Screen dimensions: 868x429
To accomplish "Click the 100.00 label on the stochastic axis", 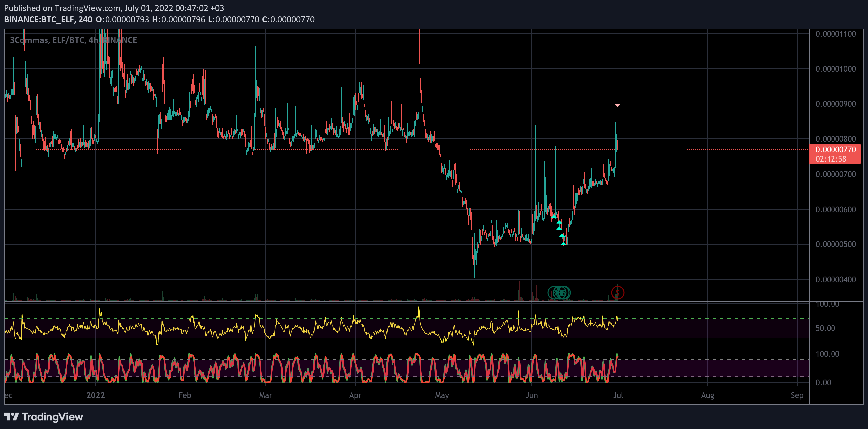I will tap(827, 354).
